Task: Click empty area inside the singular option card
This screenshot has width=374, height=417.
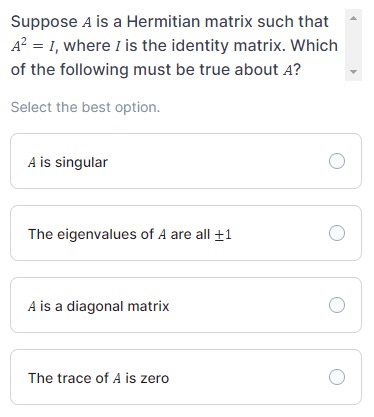Action: [x=217, y=161]
